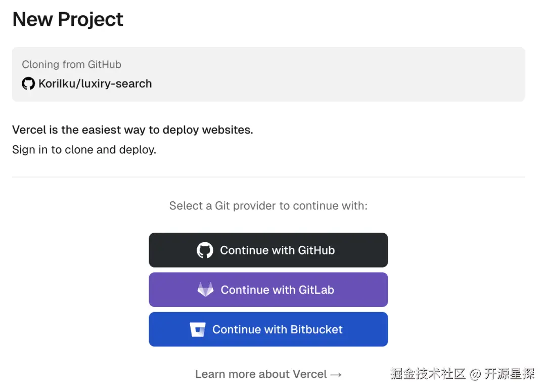
Task: Click the Korilku/luxiry-search repository name
Action: point(95,83)
